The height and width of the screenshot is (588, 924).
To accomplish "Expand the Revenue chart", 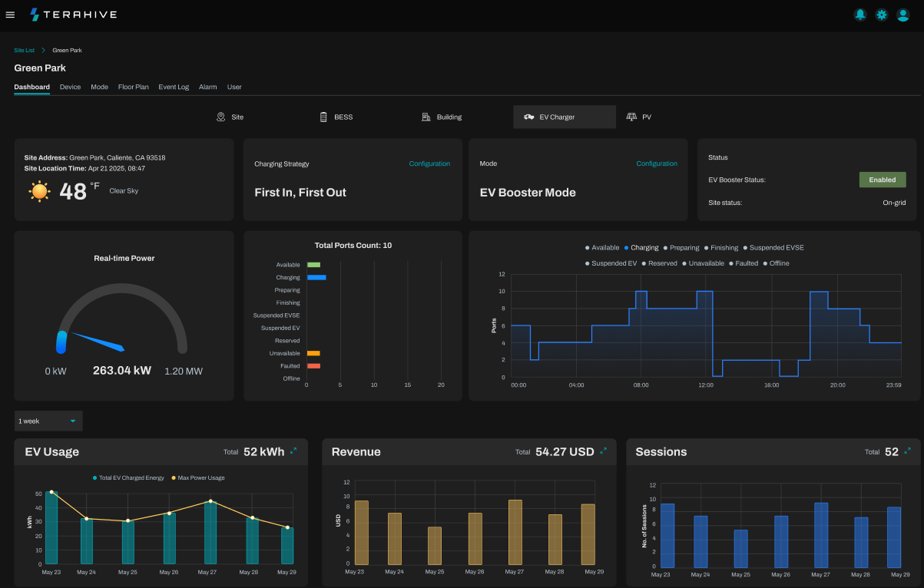I will 603,451.
